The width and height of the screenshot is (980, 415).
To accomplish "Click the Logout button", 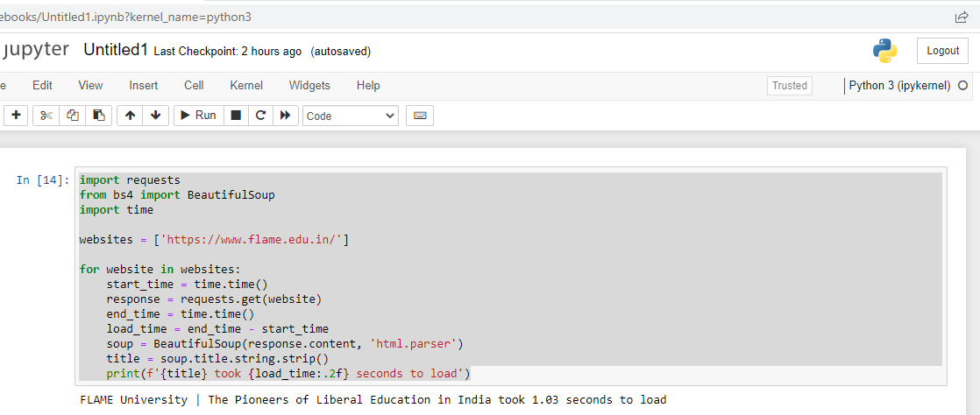I will [942, 51].
